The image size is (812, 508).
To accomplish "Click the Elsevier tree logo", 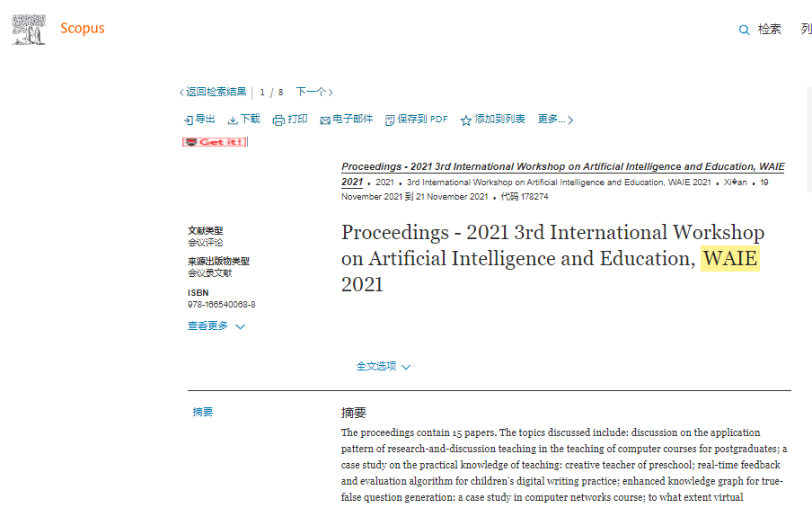I will pos(28,29).
